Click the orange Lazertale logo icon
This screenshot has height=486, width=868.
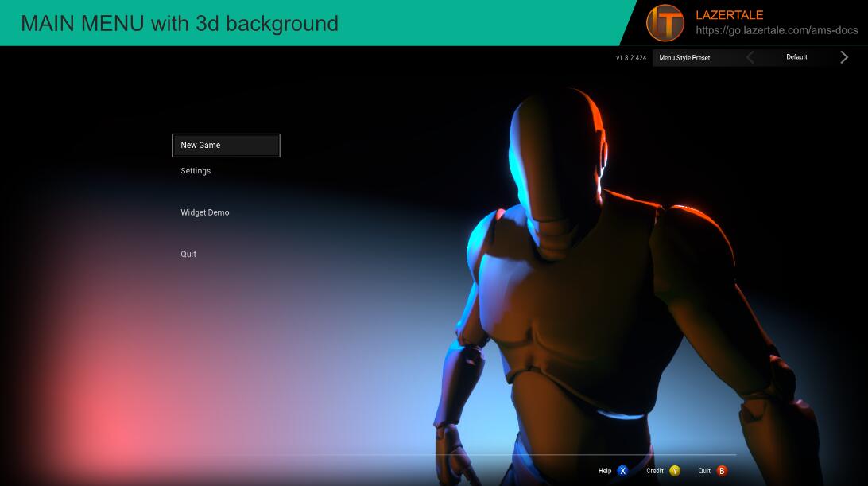tap(665, 23)
